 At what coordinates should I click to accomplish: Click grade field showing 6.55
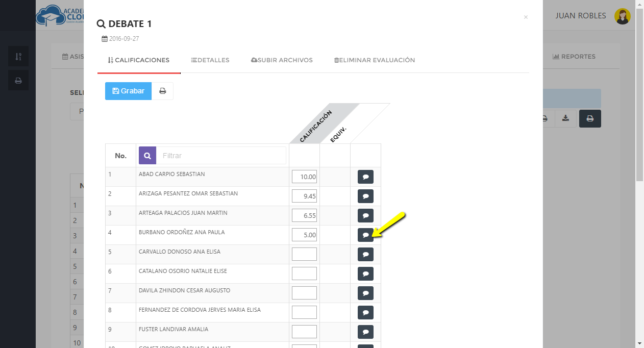tap(304, 216)
